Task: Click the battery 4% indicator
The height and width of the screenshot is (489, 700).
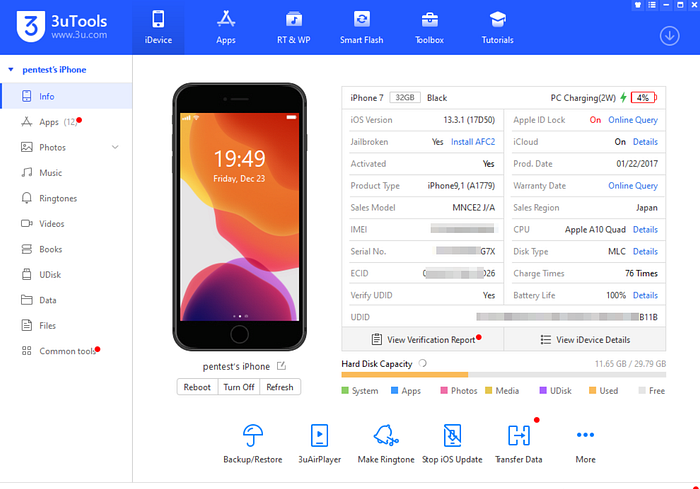Action: tap(644, 97)
